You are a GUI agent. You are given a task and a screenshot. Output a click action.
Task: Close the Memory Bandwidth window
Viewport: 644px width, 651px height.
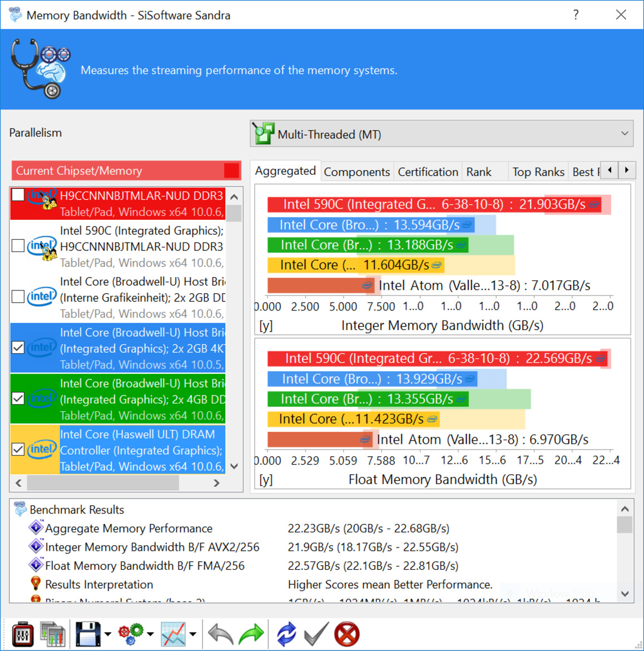[x=621, y=15]
